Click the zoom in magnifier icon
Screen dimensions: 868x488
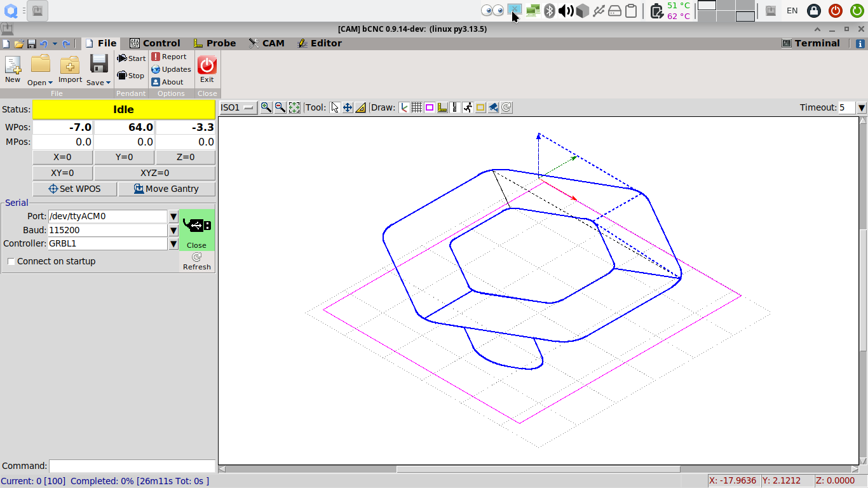(266, 108)
